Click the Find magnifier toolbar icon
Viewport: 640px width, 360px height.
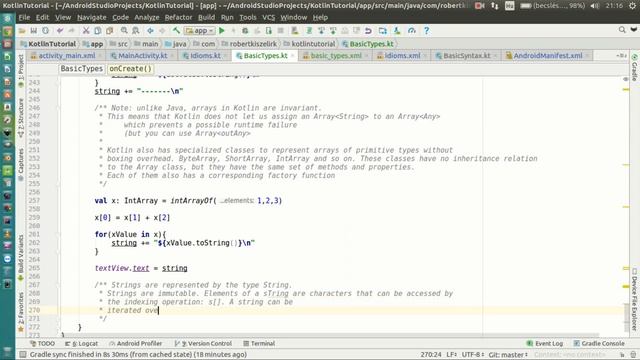click(x=124, y=31)
